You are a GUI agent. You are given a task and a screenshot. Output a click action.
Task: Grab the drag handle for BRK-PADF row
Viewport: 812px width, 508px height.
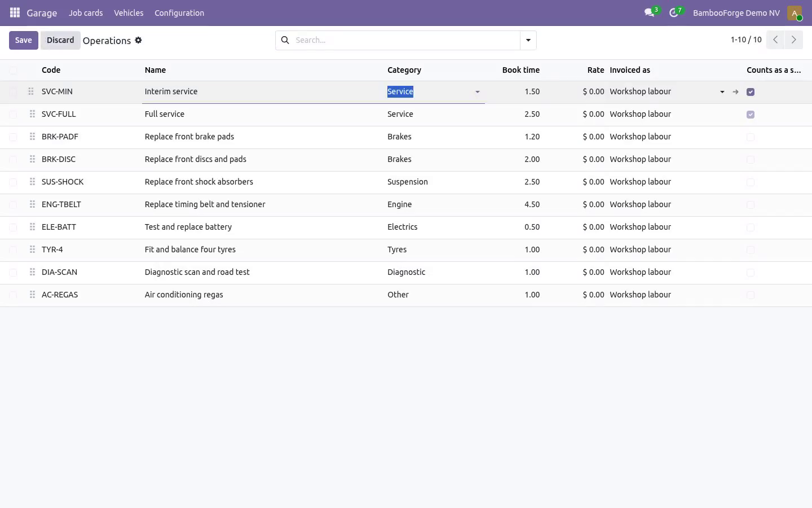(x=32, y=137)
